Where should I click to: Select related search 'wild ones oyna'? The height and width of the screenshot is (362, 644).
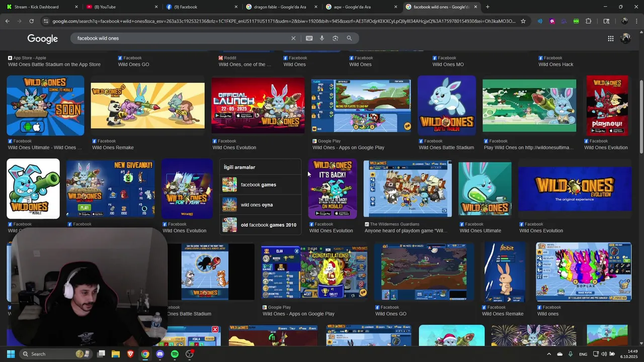click(x=260, y=205)
